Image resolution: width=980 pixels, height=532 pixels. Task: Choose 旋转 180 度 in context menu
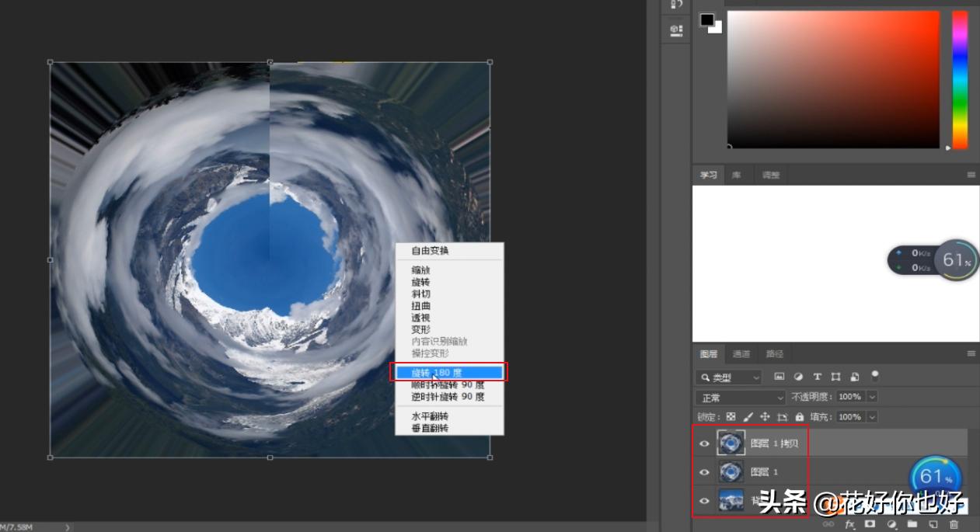tap(449, 373)
